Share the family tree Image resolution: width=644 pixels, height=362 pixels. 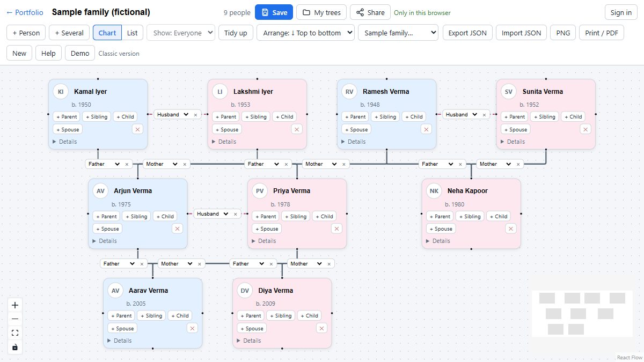370,12
